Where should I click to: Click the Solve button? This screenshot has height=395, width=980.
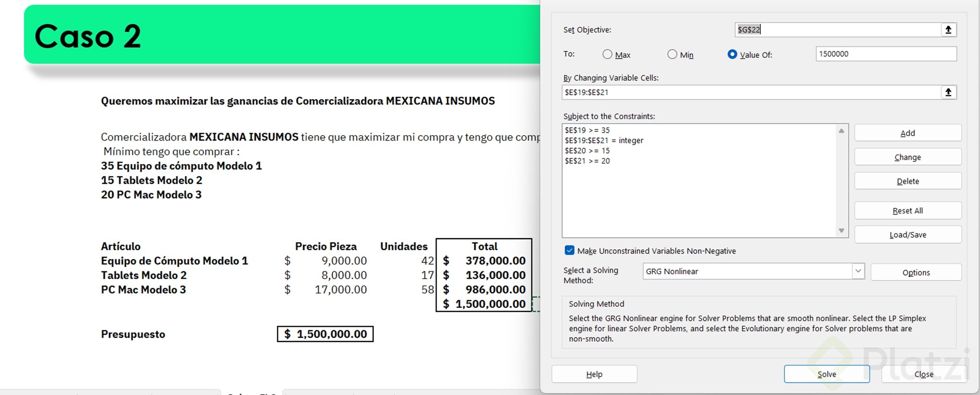pos(827,374)
